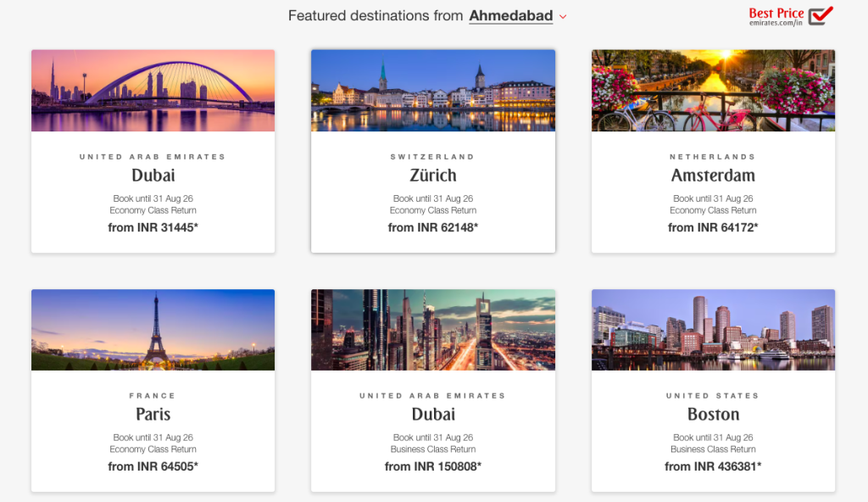
Task: Select the Amsterdam destination title
Action: click(x=713, y=175)
